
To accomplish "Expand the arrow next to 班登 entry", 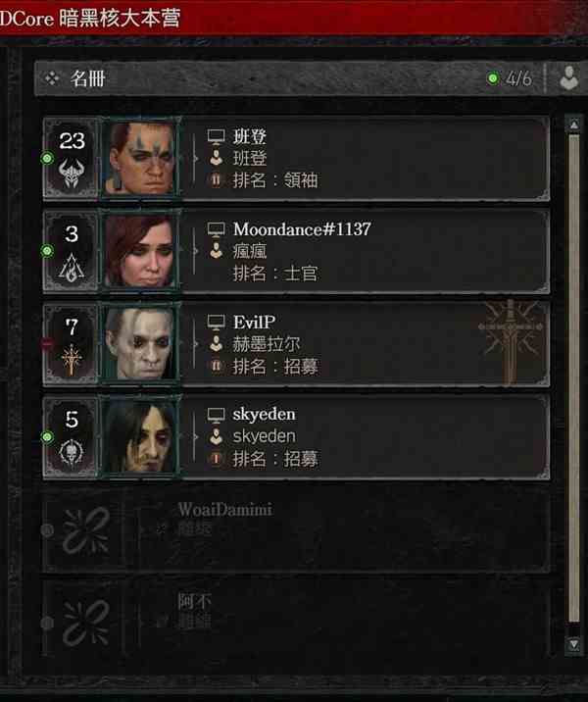I will point(196,158).
